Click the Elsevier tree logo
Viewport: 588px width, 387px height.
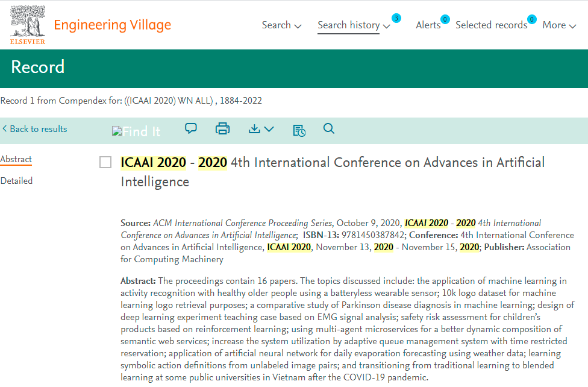[27, 25]
